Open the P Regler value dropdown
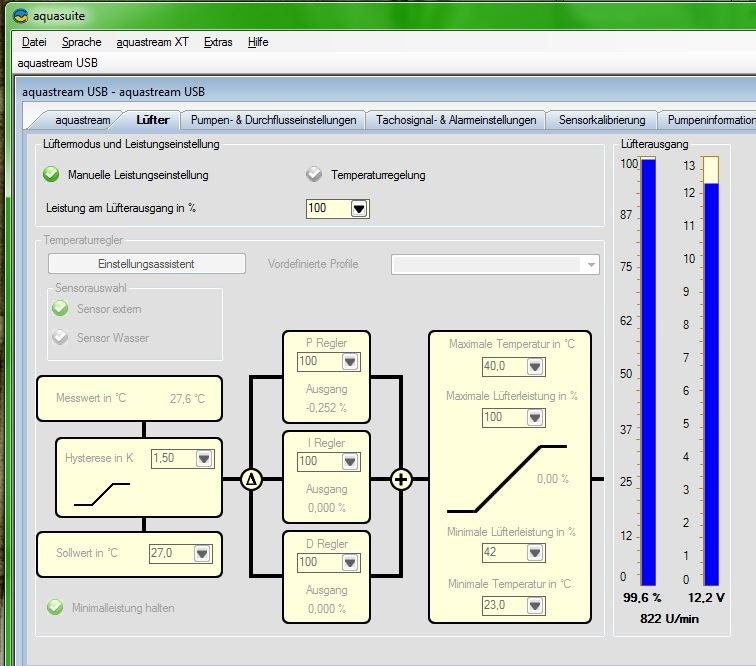The height and width of the screenshot is (666, 756). [350, 361]
